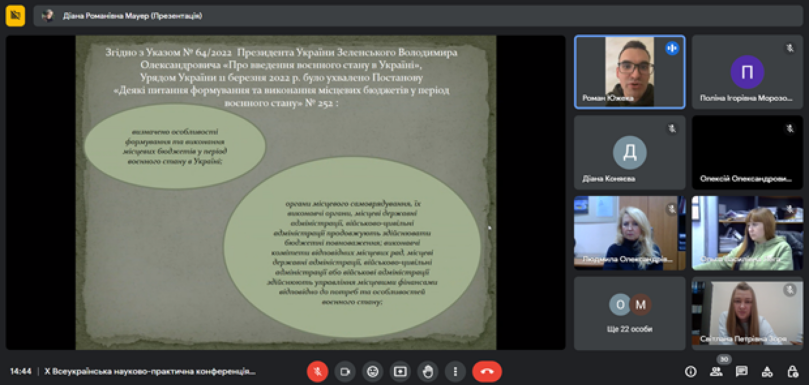
Task: Select Роман Южека video tile
Action: (629, 72)
